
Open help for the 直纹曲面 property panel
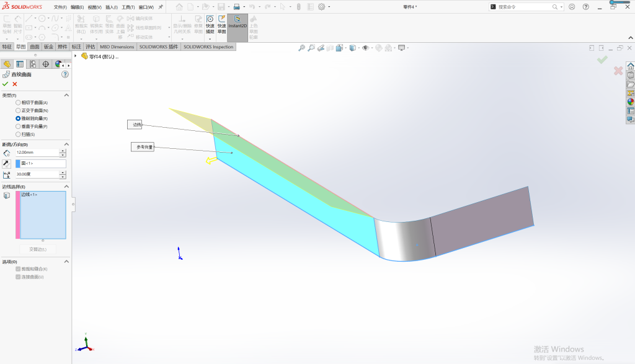click(x=64, y=74)
